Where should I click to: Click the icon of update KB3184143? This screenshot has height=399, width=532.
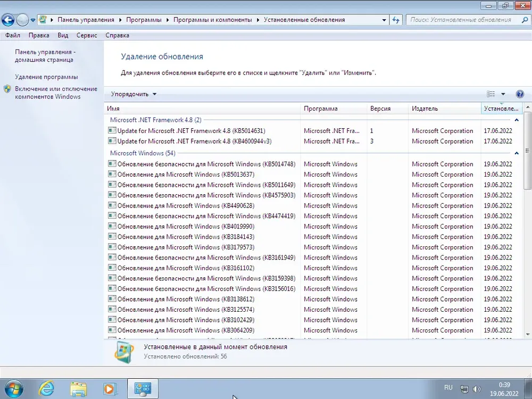(x=112, y=237)
